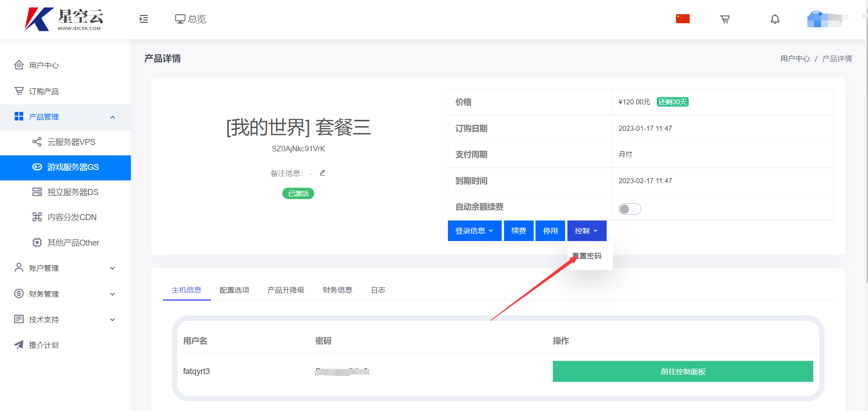Viewport: 868px width, 411px height.
Task: Expand the 账户管理 menu
Action: 65,268
